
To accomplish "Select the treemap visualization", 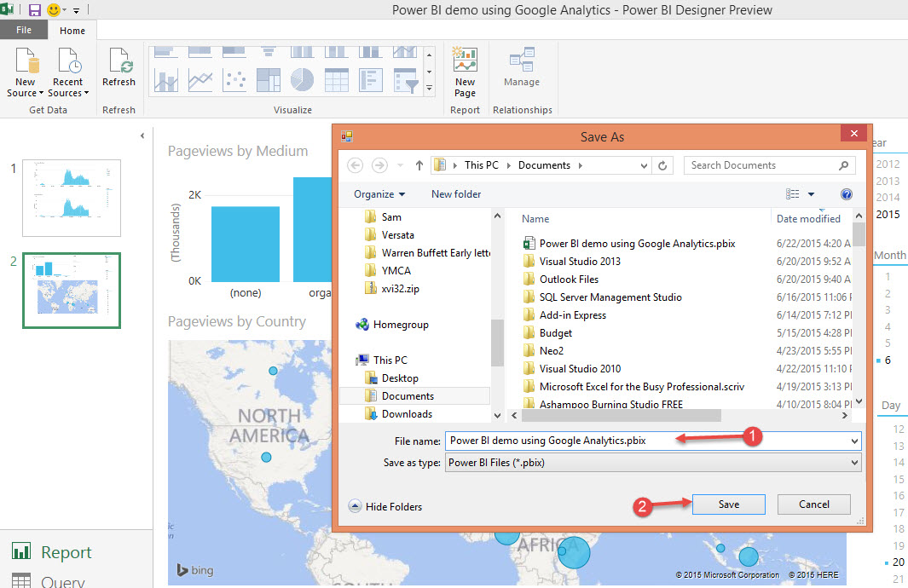I will coord(269,79).
